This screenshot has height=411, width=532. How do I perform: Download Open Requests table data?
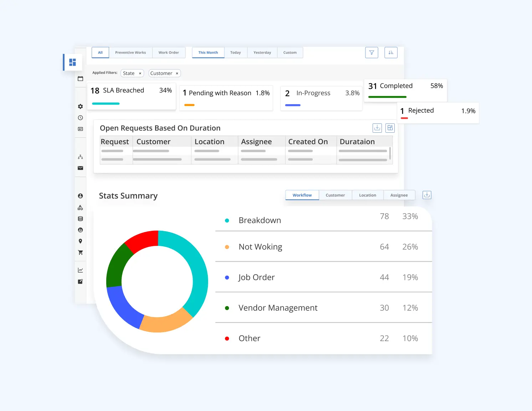[x=377, y=128]
